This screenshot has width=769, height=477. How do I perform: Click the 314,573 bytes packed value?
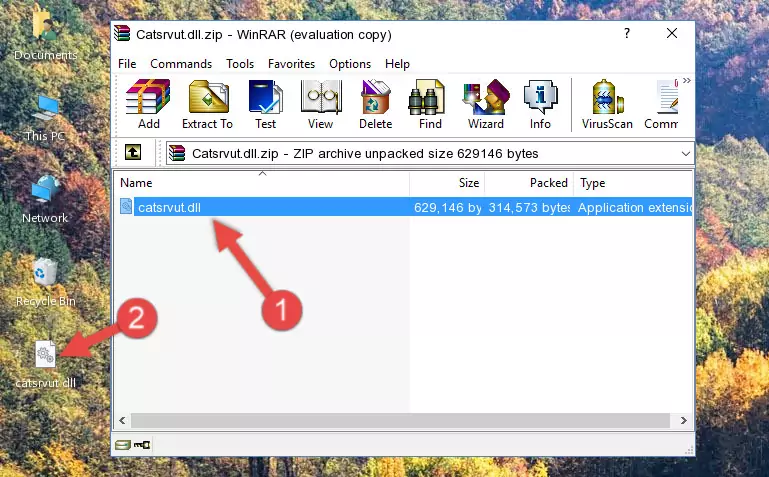pos(529,208)
